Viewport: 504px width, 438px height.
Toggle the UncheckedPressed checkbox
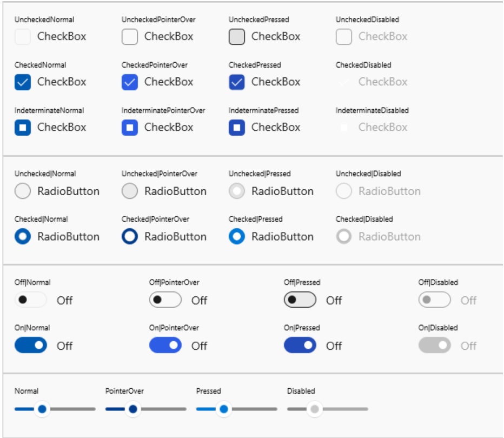point(237,37)
